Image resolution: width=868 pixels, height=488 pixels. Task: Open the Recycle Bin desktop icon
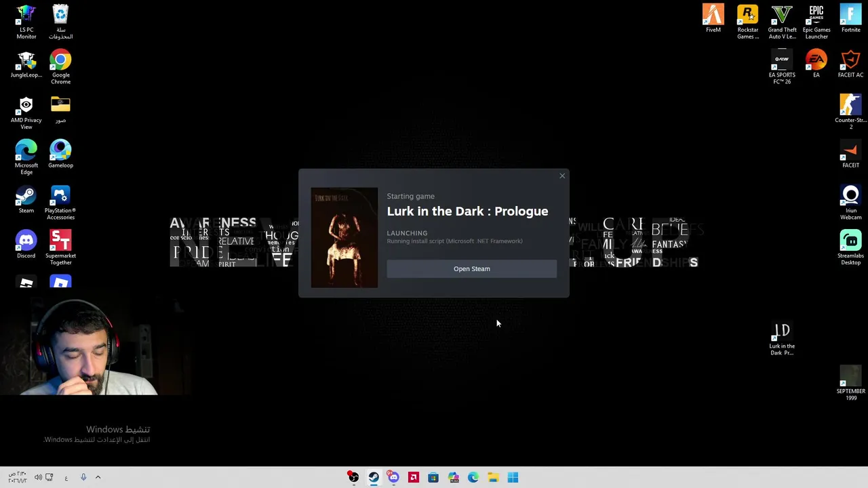click(60, 22)
